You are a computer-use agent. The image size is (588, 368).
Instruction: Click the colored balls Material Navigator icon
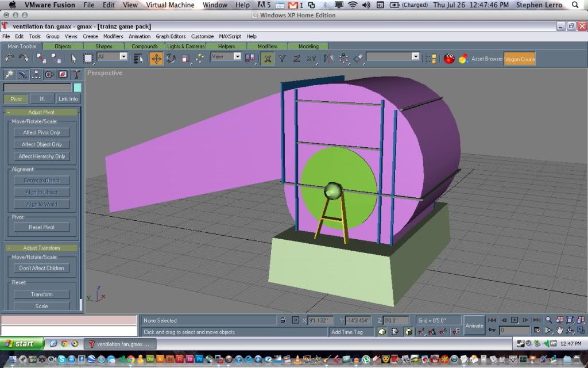click(x=463, y=59)
